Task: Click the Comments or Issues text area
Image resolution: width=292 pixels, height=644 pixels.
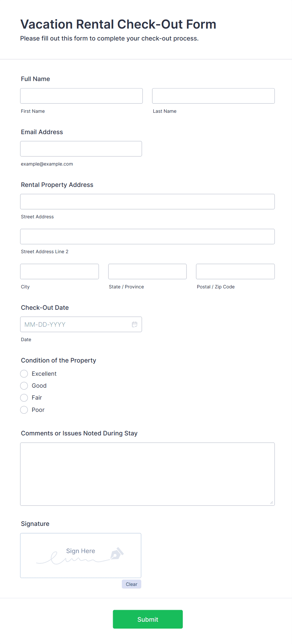Action: pyautogui.click(x=148, y=474)
